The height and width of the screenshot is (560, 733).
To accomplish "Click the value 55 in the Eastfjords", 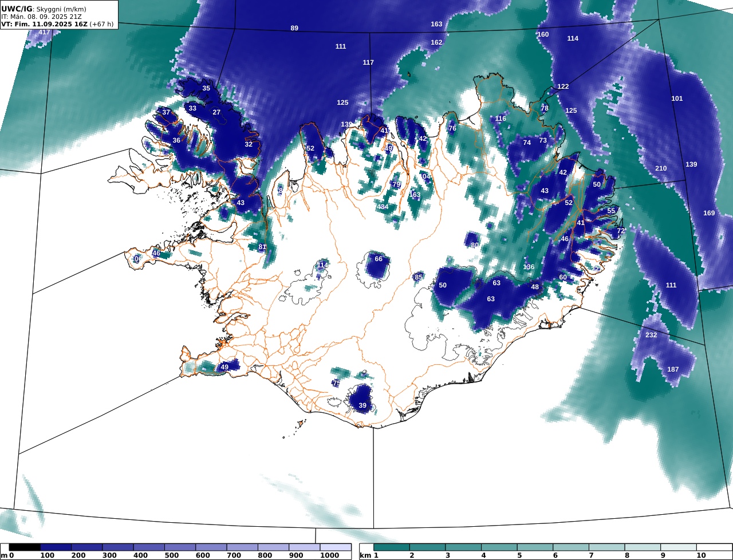I will (x=611, y=211).
